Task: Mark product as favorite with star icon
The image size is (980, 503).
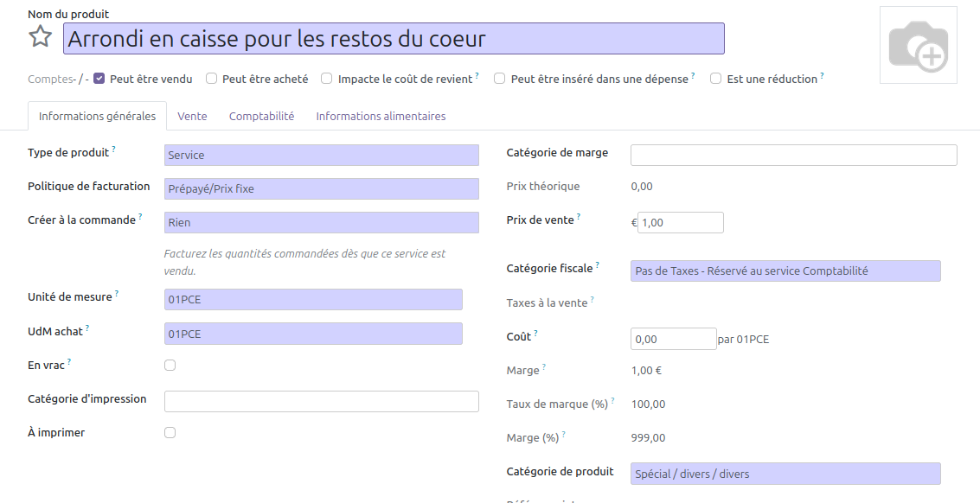Action: coord(41,36)
